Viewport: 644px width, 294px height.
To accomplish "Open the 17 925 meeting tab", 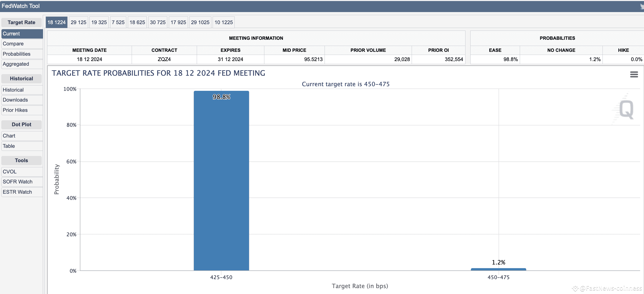I will tap(178, 22).
